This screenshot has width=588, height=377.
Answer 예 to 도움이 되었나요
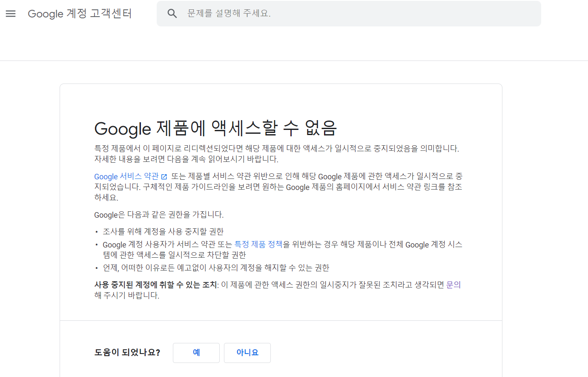pos(196,353)
